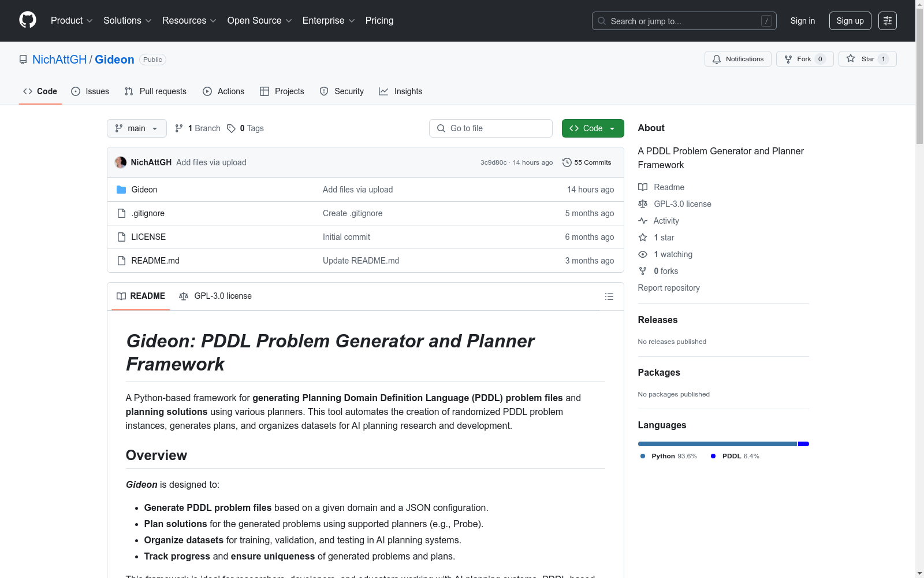This screenshot has width=924, height=578.
Task: Click the pulse icon beside Activity
Action: 643,221
